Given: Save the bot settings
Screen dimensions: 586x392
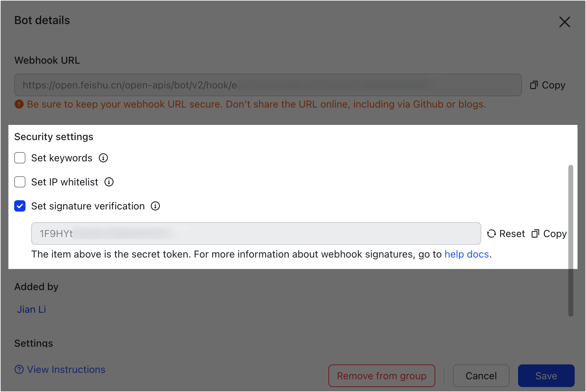Looking at the screenshot, I should 546,376.
